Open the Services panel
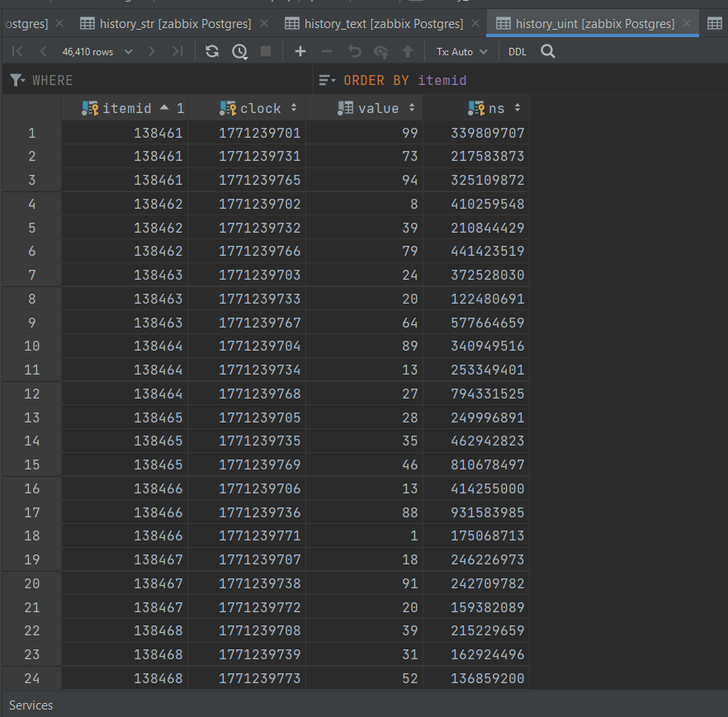 click(x=31, y=705)
